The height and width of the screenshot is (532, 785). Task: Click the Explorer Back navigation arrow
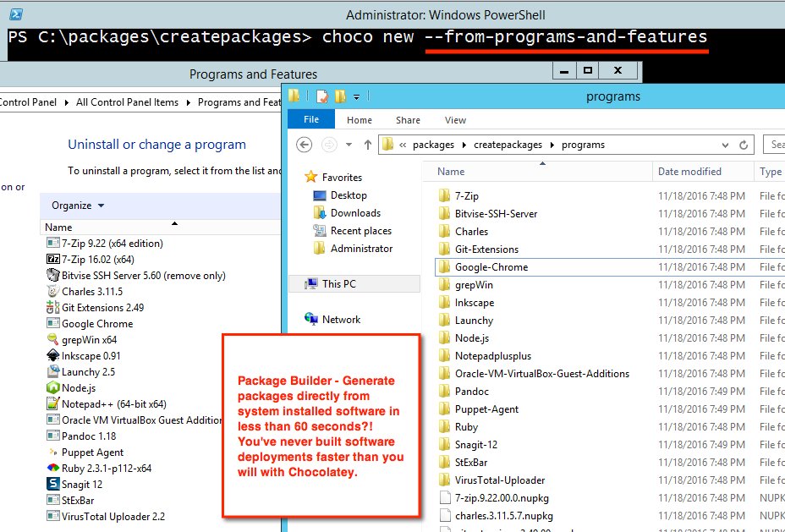[x=304, y=145]
